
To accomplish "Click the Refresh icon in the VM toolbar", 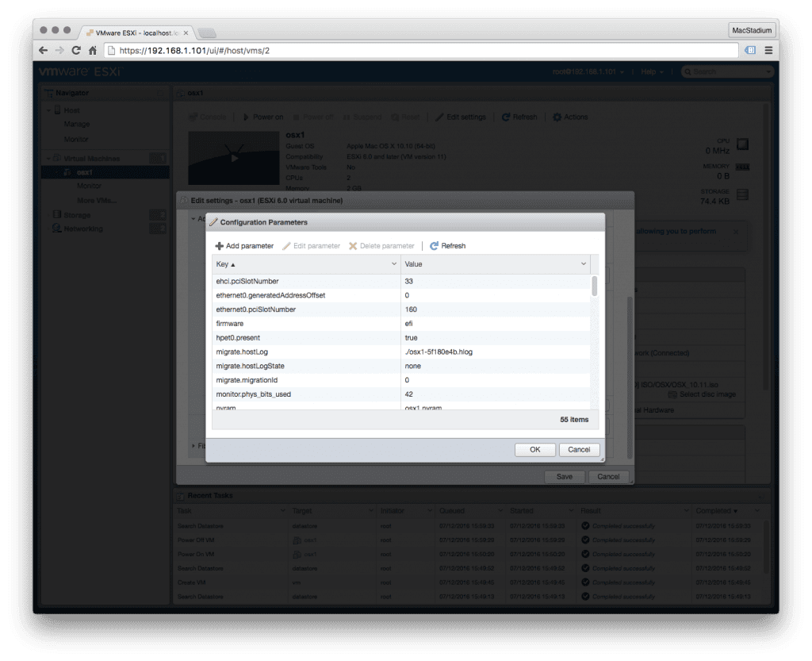I will click(x=505, y=116).
